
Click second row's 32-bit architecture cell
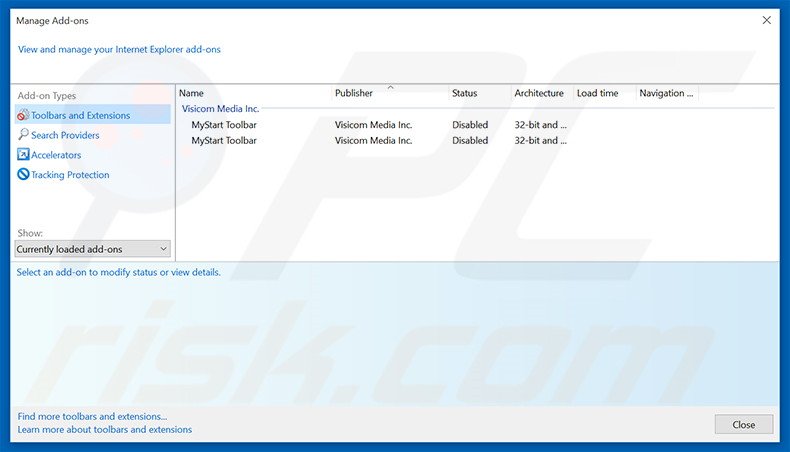coord(540,141)
